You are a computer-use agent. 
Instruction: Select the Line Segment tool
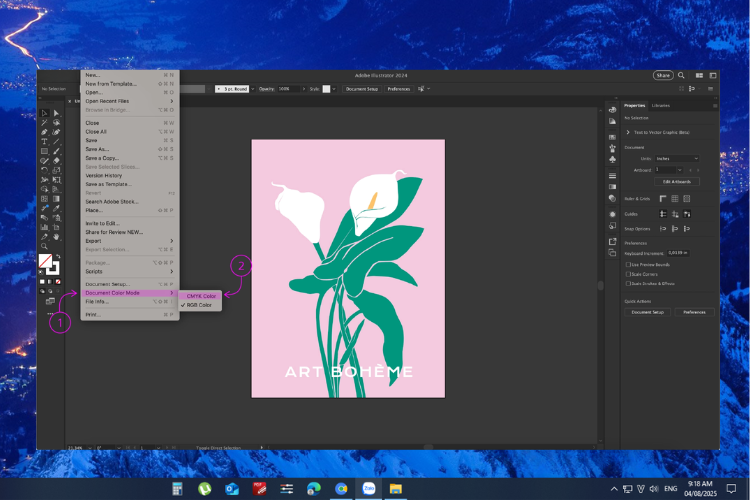pyautogui.click(x=56, y=142)
